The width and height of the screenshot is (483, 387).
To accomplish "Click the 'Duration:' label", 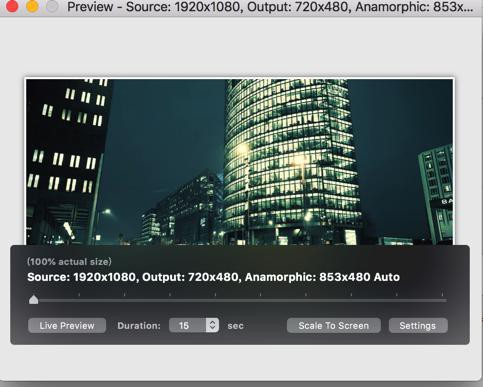I will (x=139, y=326).
